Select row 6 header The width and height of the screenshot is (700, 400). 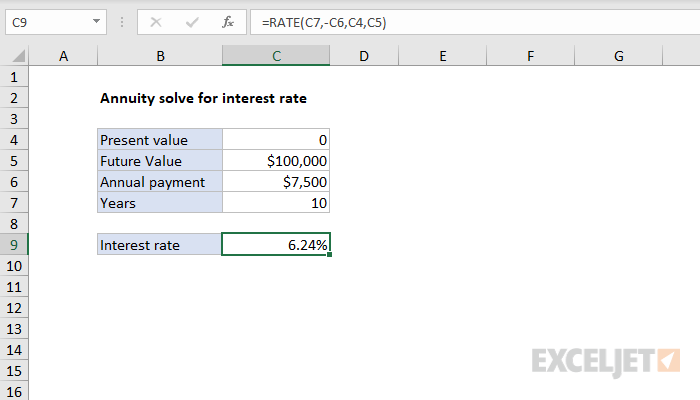[x=14, y=182]
